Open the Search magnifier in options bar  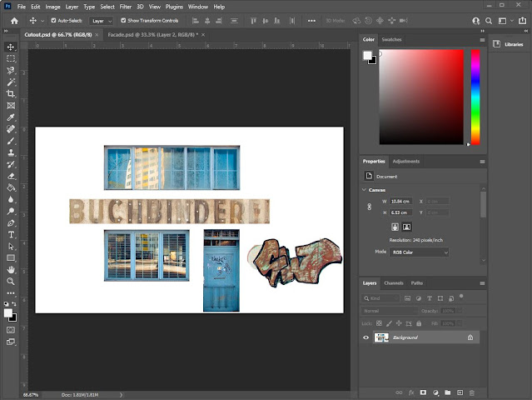pyautogui.click(x=489, y=21)
